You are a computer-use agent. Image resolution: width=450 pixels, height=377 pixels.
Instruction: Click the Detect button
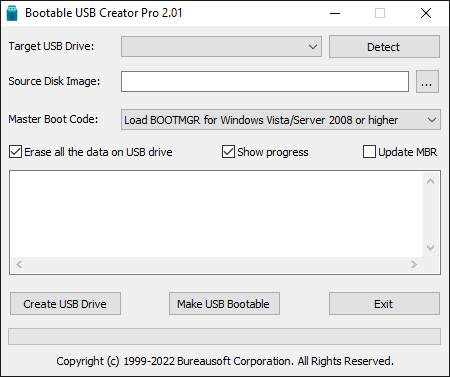coord(384,47)
